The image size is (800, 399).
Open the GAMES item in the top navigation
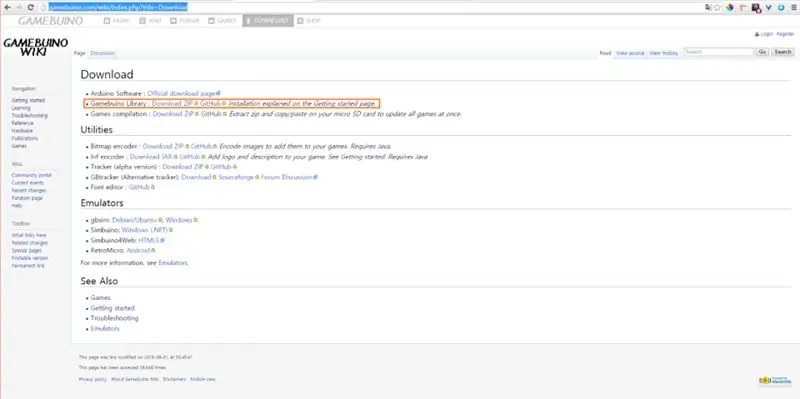(222, 21)
